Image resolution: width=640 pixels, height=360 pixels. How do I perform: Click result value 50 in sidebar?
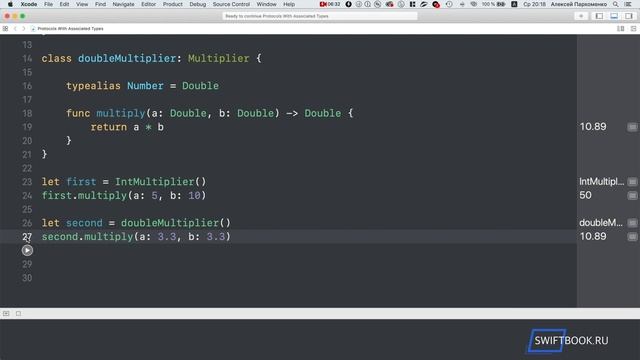pyautogui.click(x=585, y=195)
